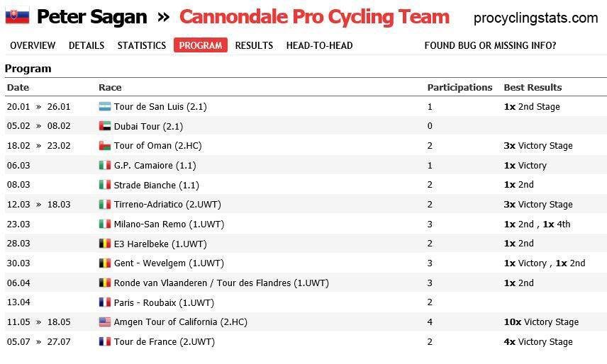The width and height of the screenshot is (607, 364).
Task: Switch to the Overview tab
Action: coord(33,45)
